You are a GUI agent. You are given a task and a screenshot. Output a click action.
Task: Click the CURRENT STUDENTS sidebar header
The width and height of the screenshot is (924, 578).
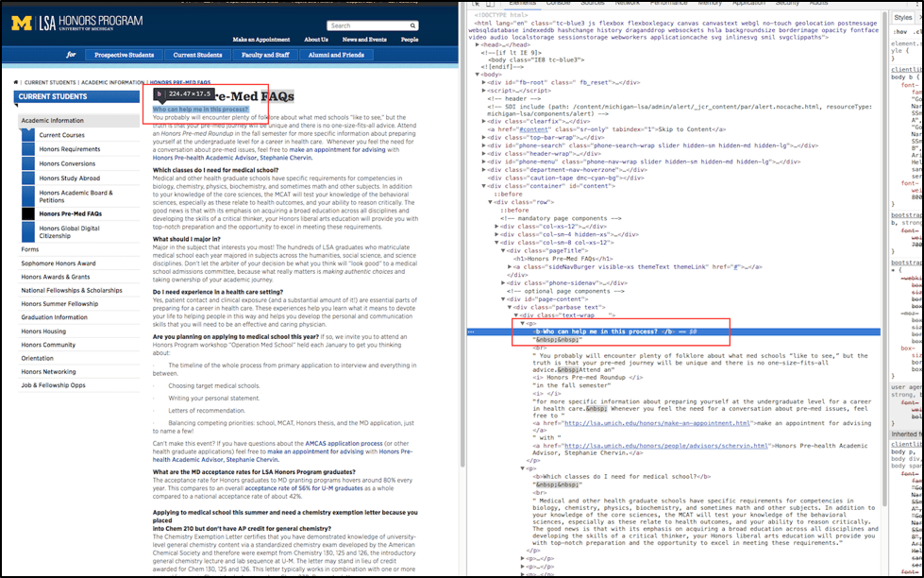click(76, 96)
